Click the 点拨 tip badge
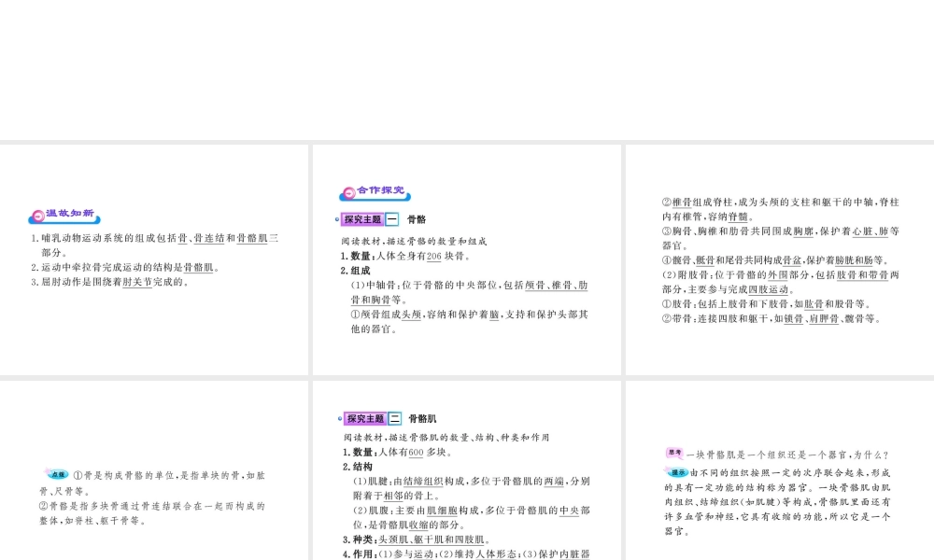The width and height of the screenshot is (934, 560). click(x=59, y=474)
